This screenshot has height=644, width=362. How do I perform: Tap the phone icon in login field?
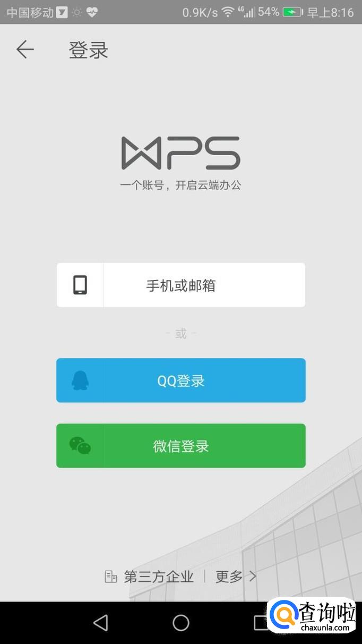[80, 285]
